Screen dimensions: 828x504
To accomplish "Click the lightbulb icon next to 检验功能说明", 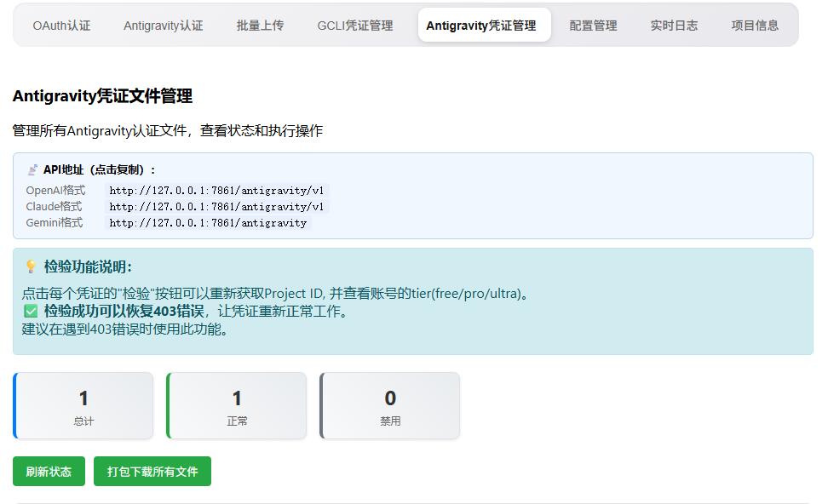I will 32,267.
